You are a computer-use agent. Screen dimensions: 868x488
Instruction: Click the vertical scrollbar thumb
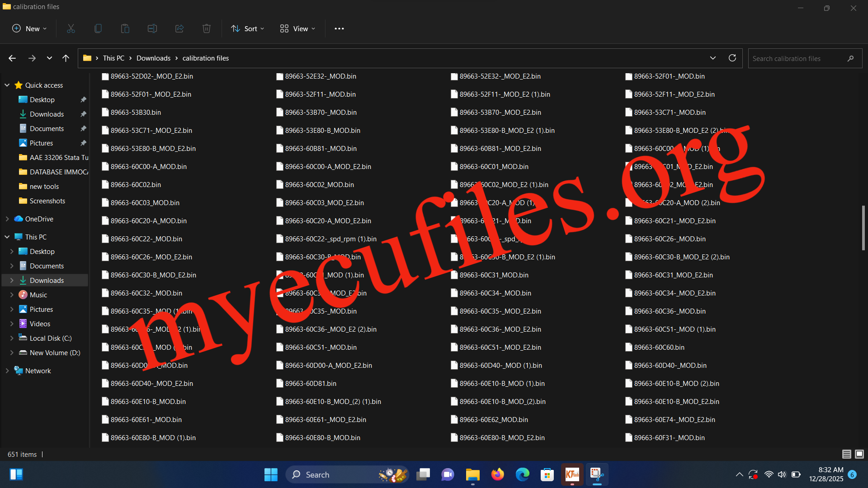point(863,228)
